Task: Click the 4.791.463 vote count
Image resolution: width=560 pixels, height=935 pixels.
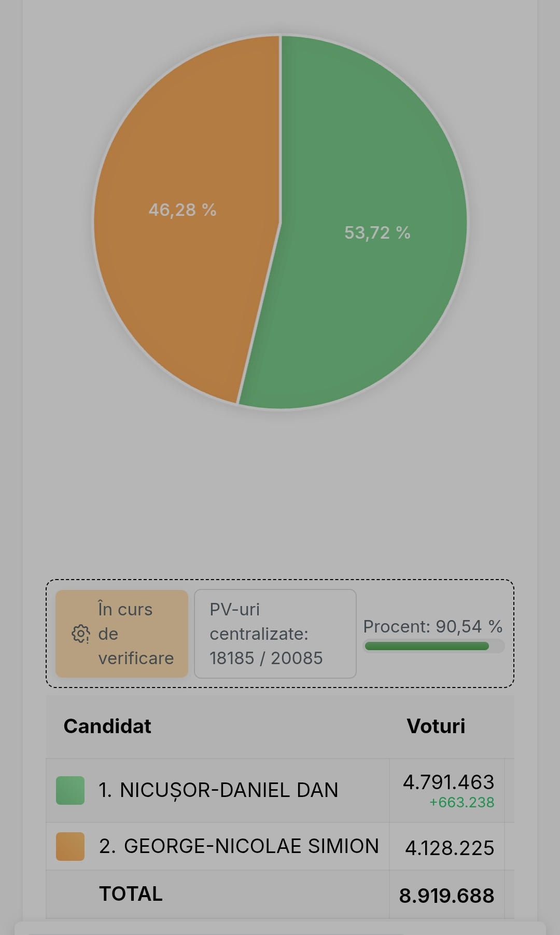Action: 449,782
